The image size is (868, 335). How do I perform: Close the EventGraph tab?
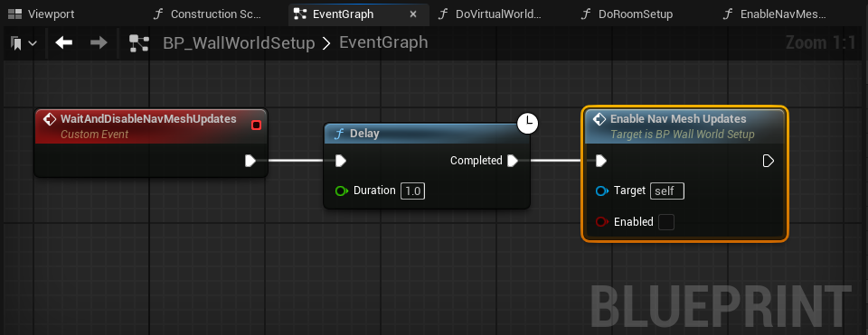413,14
